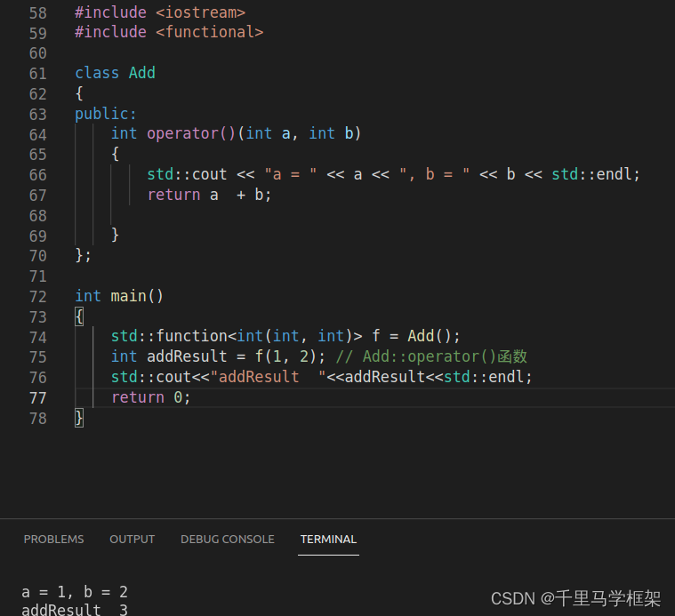Click line number 58 in gutter
The width and height of the screenshot is (675, 616).
click(x=38, y=13)
